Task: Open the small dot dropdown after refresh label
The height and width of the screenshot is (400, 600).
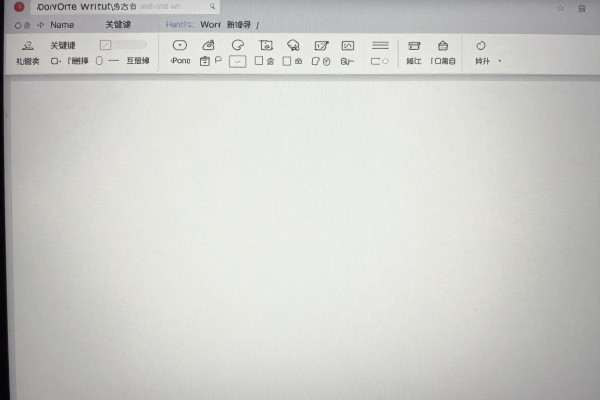Action: point(500,61)
